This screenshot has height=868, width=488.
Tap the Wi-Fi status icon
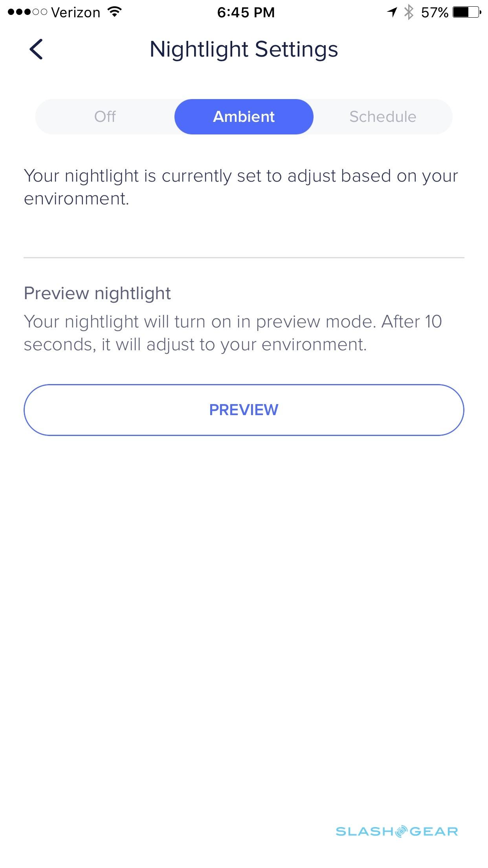(114, 12)
